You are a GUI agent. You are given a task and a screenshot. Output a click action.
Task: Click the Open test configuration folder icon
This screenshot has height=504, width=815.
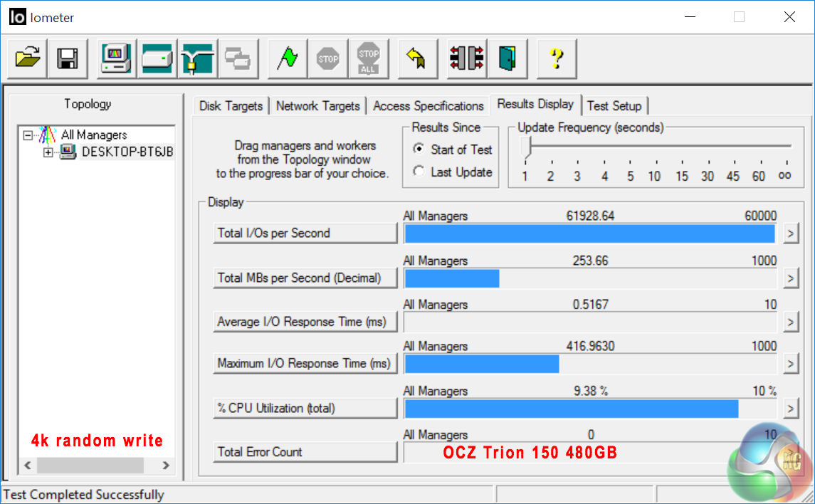(x=28, y=58)
